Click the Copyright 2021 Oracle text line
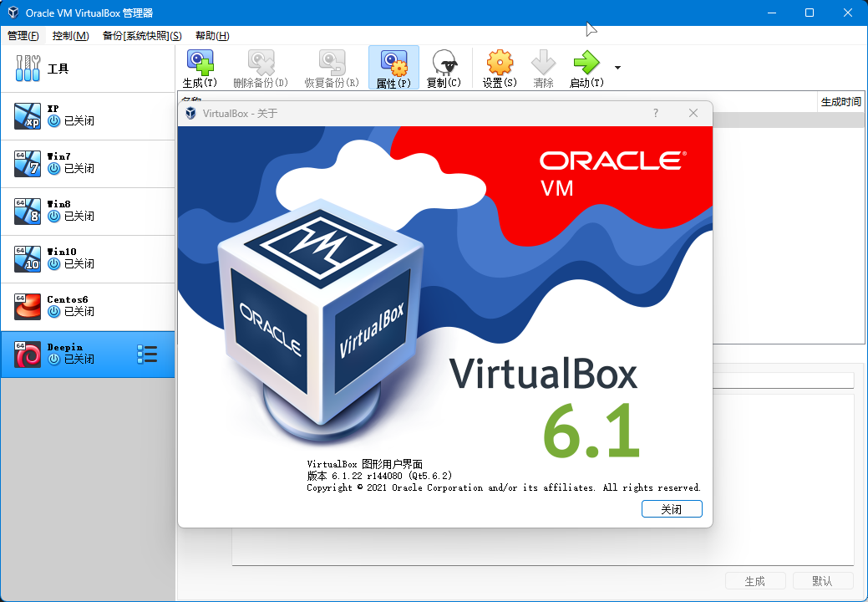The image size is (868, 602). point(504,487)
